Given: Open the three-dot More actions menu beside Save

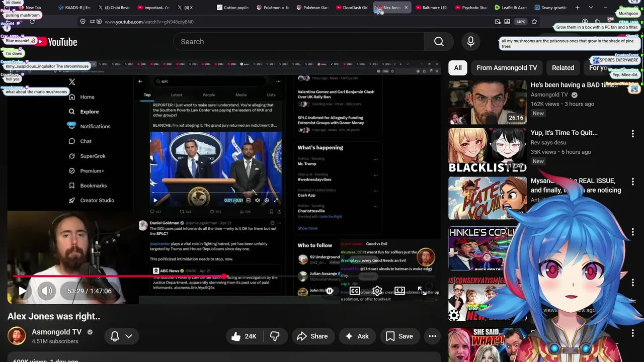Looking at the screenshot, I should (432, 336).
